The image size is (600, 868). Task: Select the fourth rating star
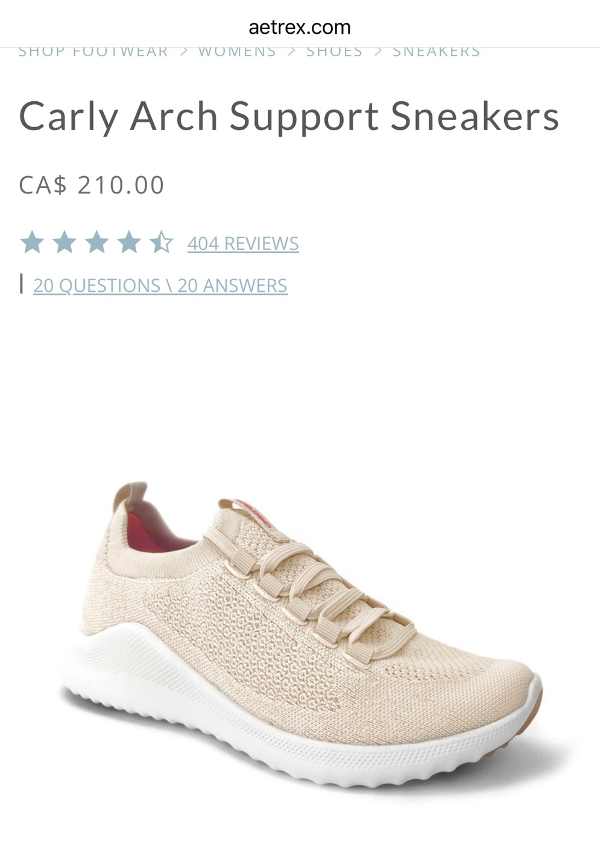point(129,243)
